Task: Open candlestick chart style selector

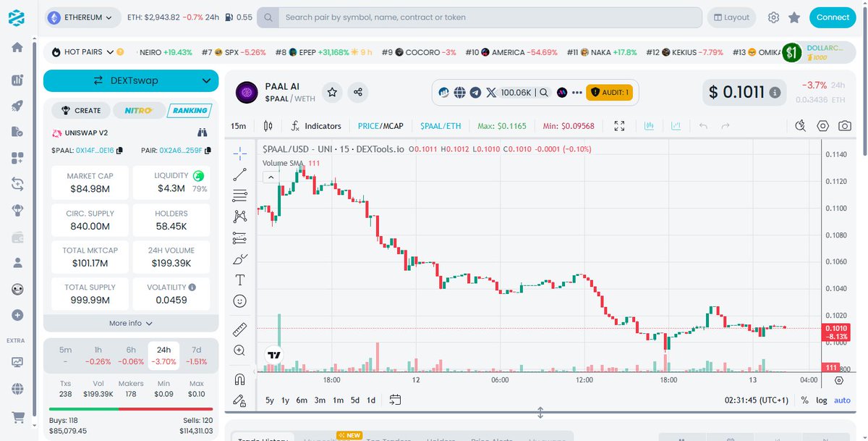Action: (x=268, y=126)
